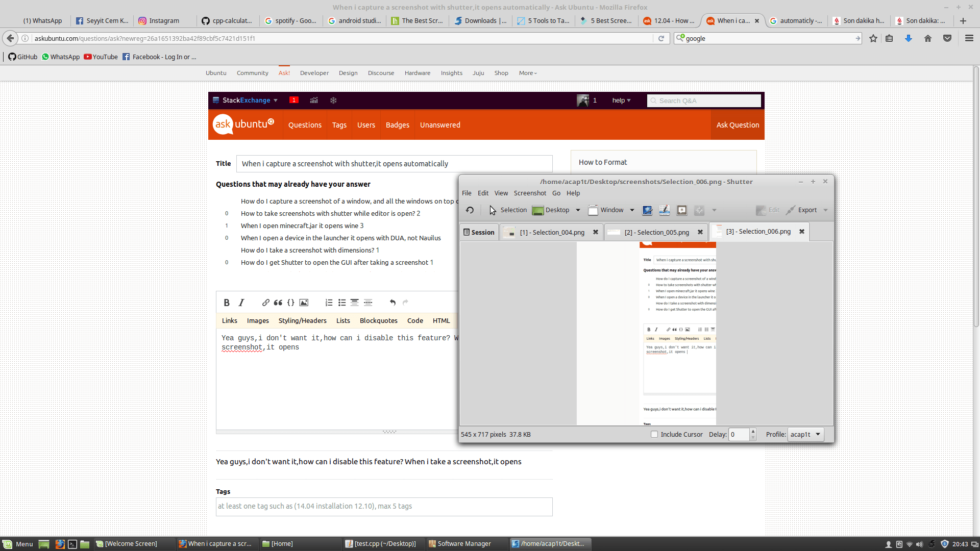Viewport: 980px width, 551px height.
Task: Capture Desktop with Shutter toolbar button
Action: (551, 210)
